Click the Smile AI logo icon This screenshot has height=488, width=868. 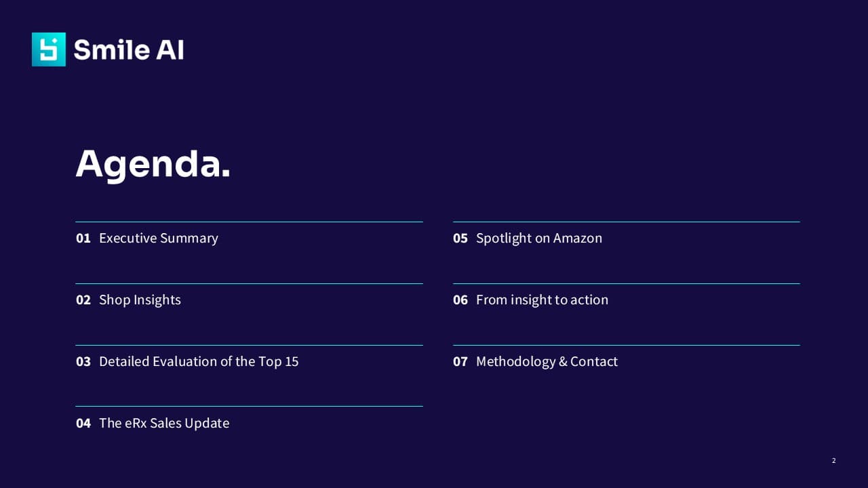pos(49,49)
